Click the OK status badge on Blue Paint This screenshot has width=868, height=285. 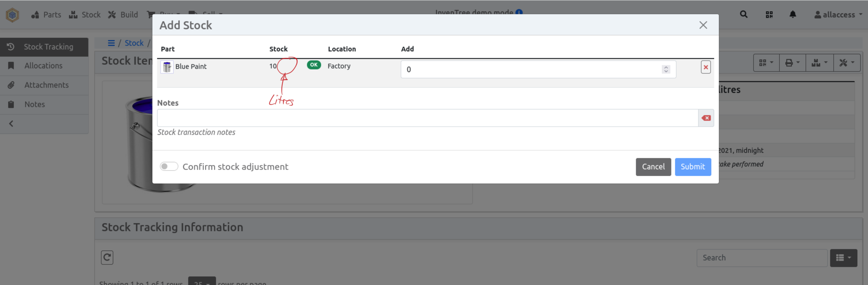click(x=314, y=65)
